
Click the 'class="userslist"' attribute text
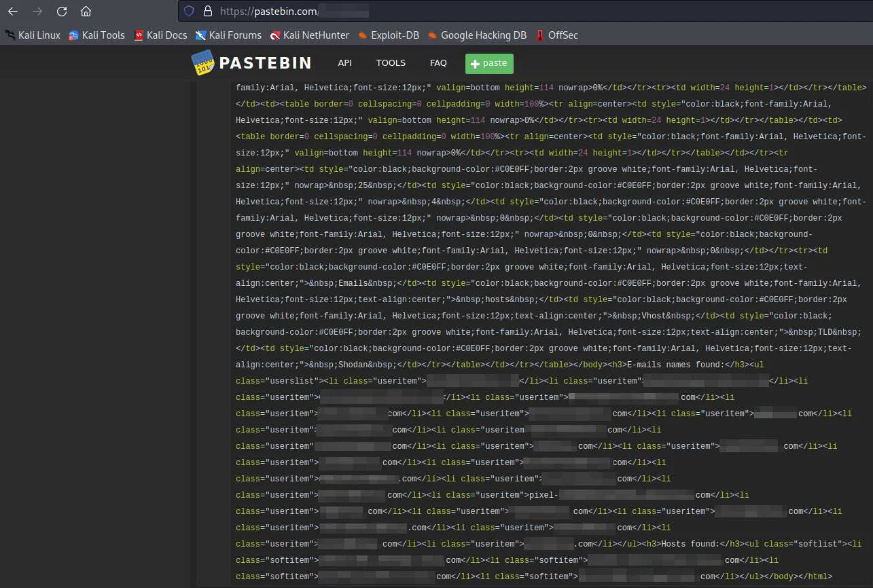tap(278, 381)
